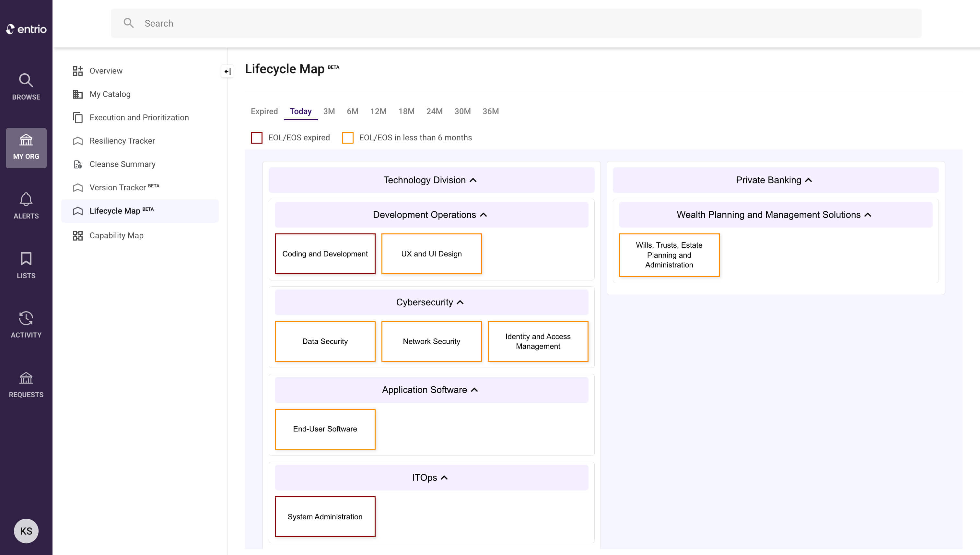Open Wills, Trusts, Estate Planning card
The height and width of the screenshot is (555, 980).
(669, 255)
